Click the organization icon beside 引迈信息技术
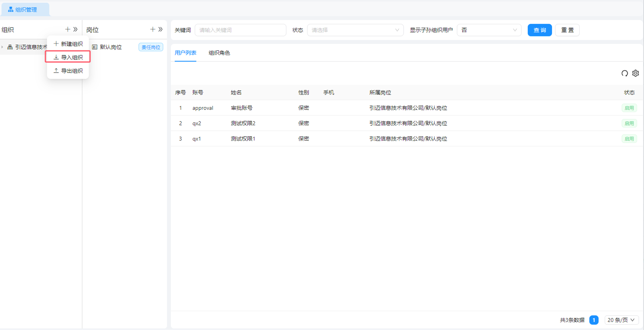Screen dimensions: 644x330 pyautogui.click(x=10, y=47)
